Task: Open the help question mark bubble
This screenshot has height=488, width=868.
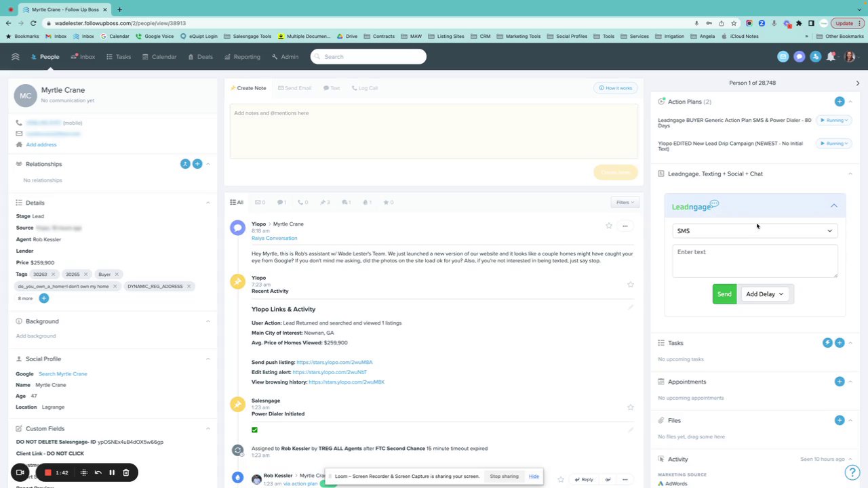Action: (852, 472)
